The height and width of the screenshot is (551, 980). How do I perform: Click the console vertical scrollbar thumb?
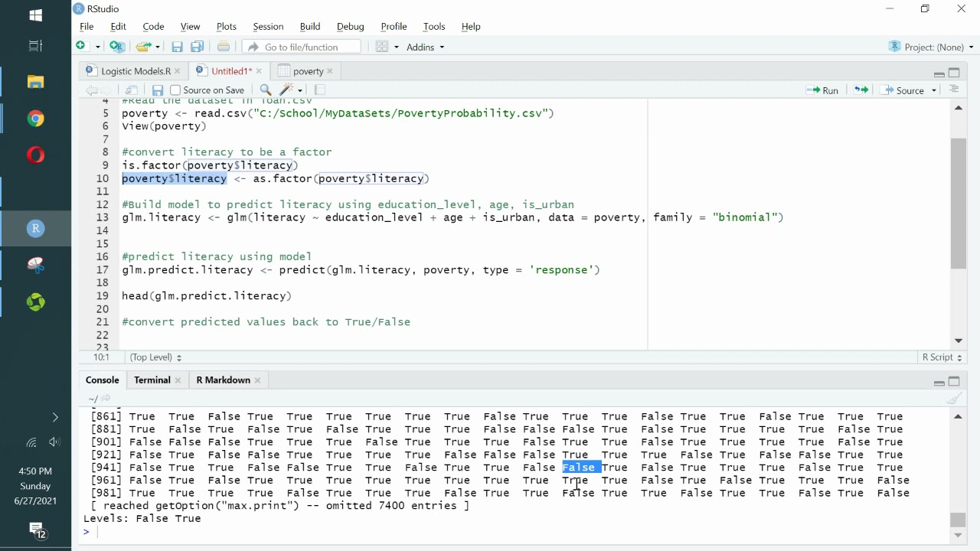(x=958, y=520)
